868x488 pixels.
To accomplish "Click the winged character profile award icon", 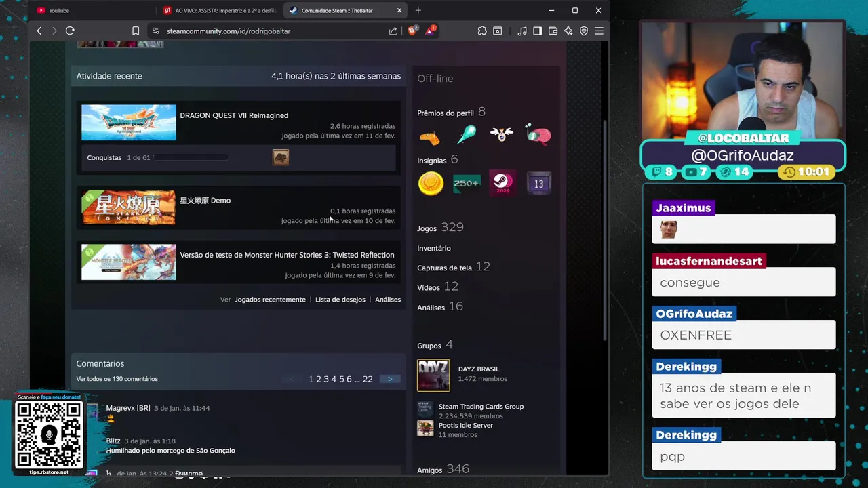I will pyautogui.click(x=502, y=134).
